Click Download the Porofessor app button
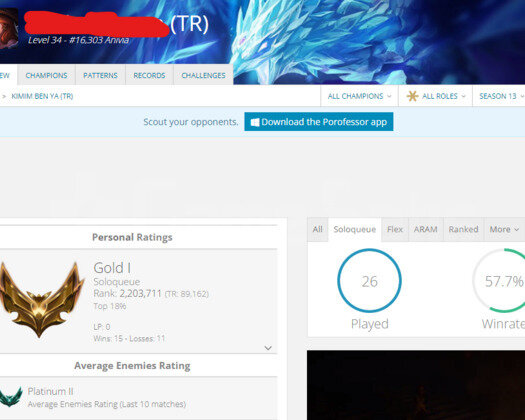The height and width of the screenshot is (420, 525). click(x=319, y=122)
